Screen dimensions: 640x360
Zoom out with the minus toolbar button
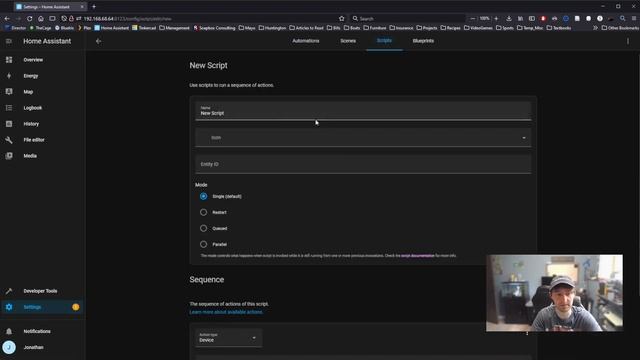(473, 18)
